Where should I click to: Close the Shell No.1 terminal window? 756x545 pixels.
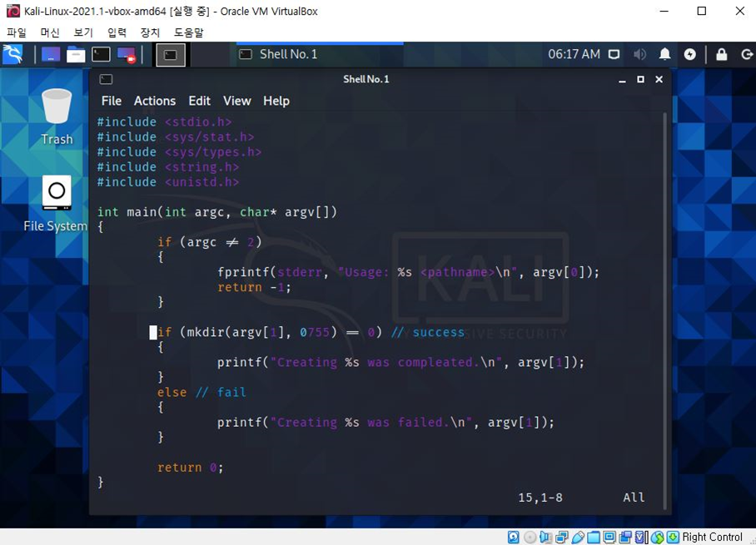[x=659, y=80]
